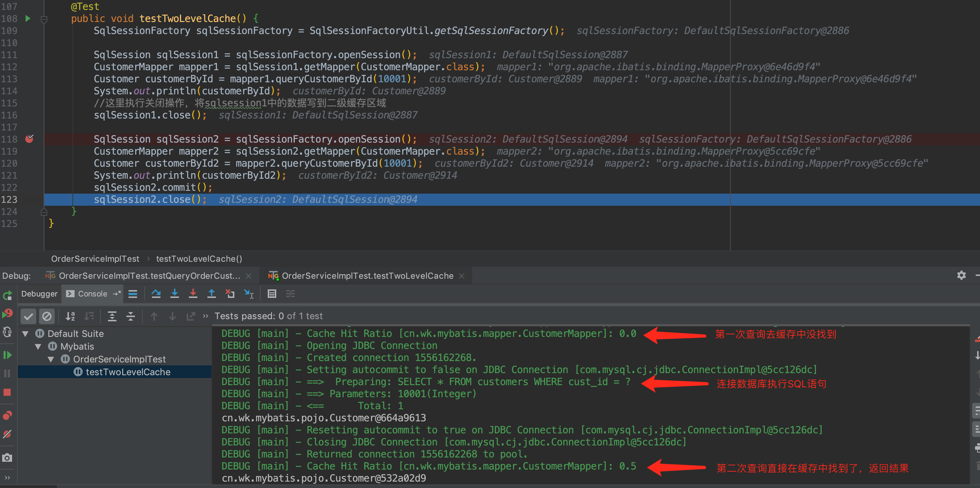This screenshot has height=488, width=980.
Task: Click the Run to Cursor icon
Action: click(x=249, y=294)
